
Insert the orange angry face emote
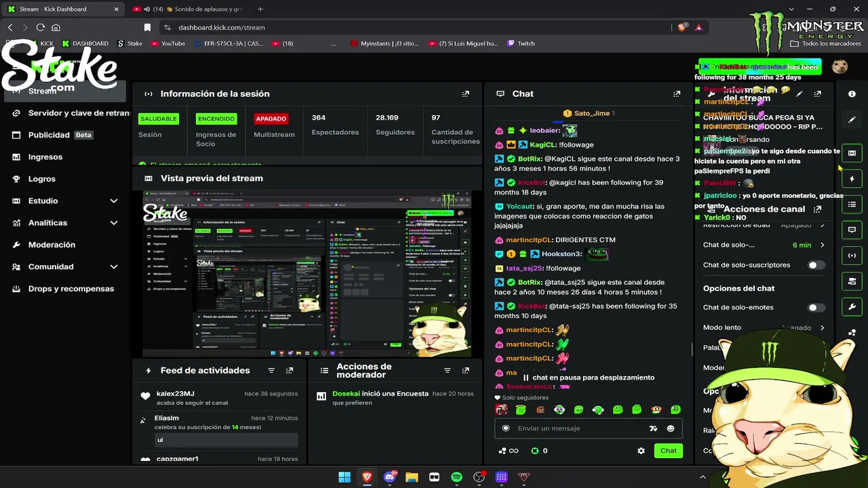pyautogui.click(x=540, y=409)
